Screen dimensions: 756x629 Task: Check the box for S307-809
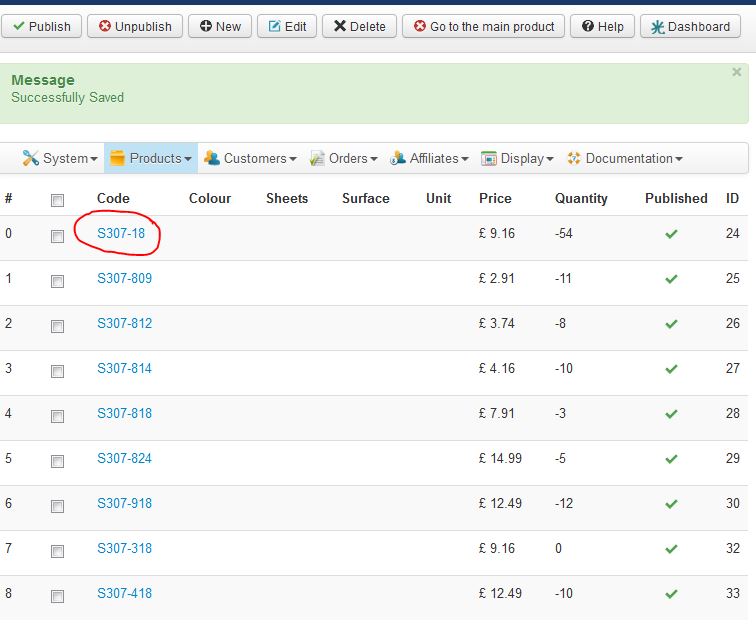click(57, 281)
